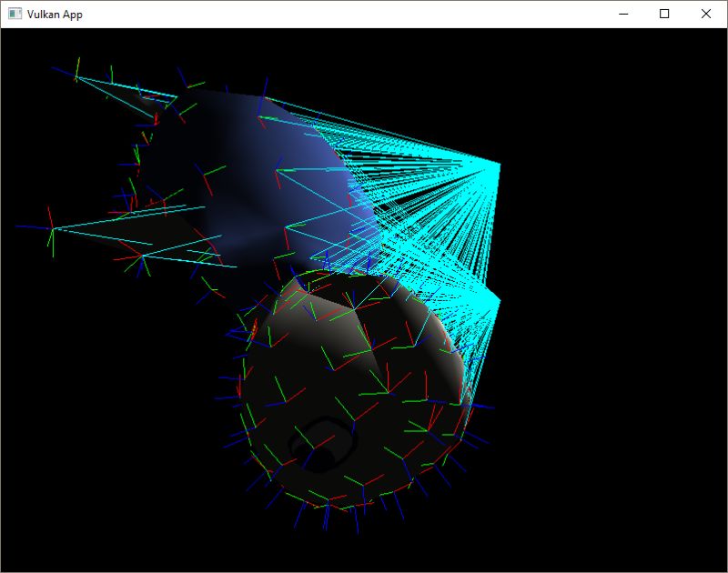Close the Vulkan App window
728x573 pixels.
[706, 15]
